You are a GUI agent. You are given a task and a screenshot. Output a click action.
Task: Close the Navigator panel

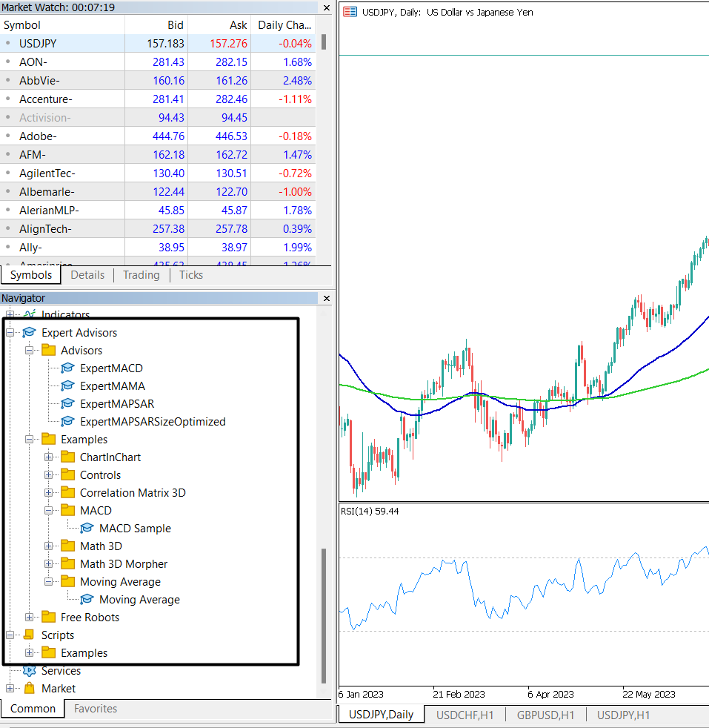[x=326, y=298]
